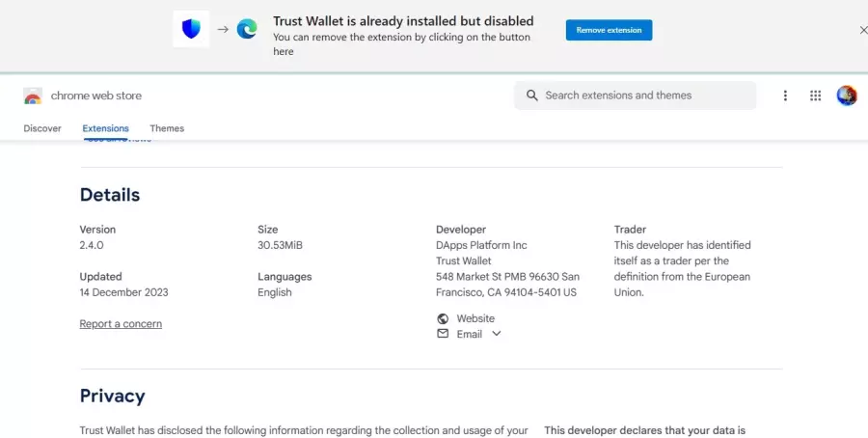Screen dimensions: 868x438
Task: Click the Chrome Web Store rainbow logo
Action: coord(33,96)
